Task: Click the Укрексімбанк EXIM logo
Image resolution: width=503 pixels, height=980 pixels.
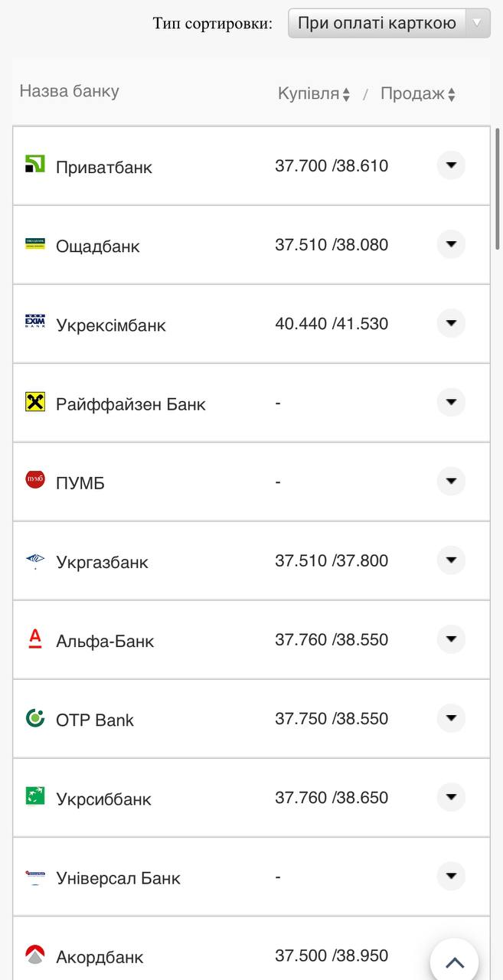Action: 35,322
